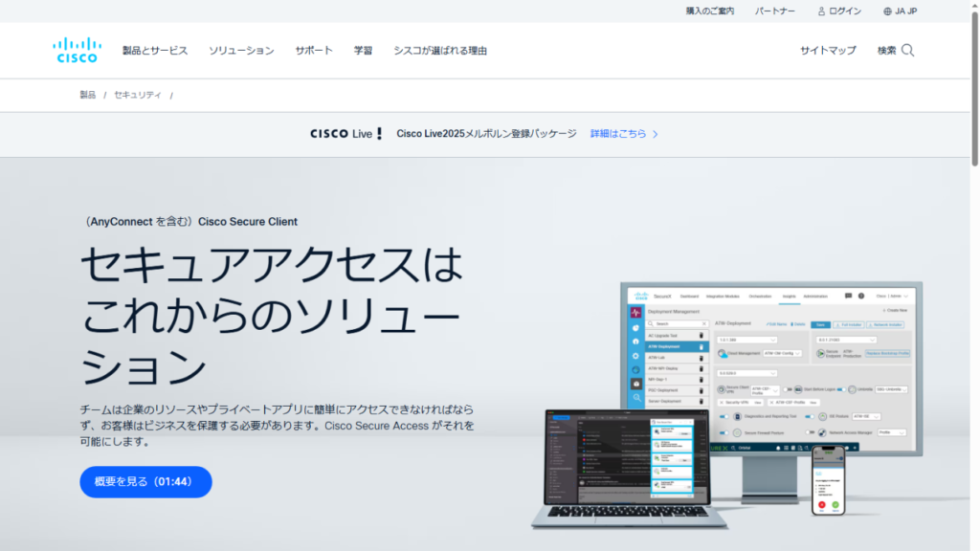Switch language via JA JP
The image size is (980, 551).
pyautogui.click(x=905, y=11)
